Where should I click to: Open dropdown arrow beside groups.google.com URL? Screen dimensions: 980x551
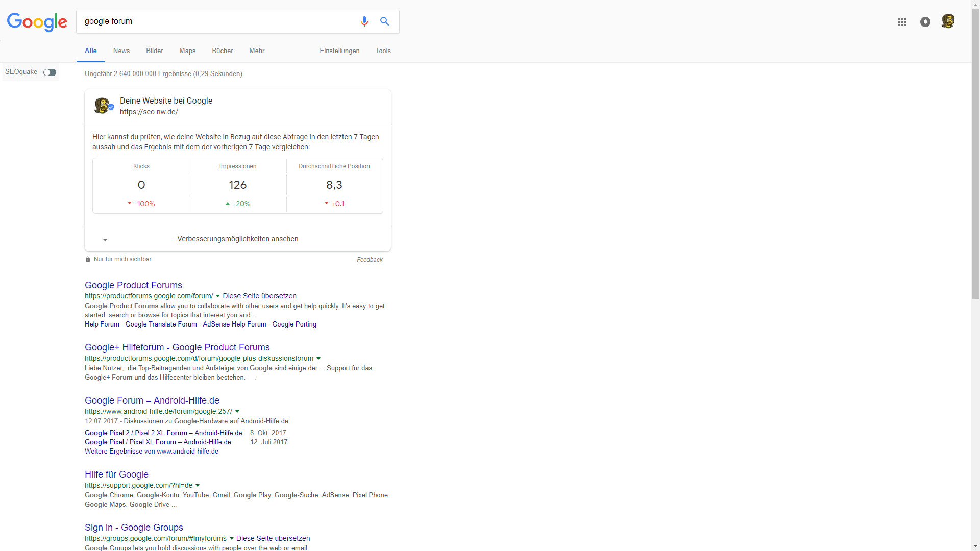(232, 539)
